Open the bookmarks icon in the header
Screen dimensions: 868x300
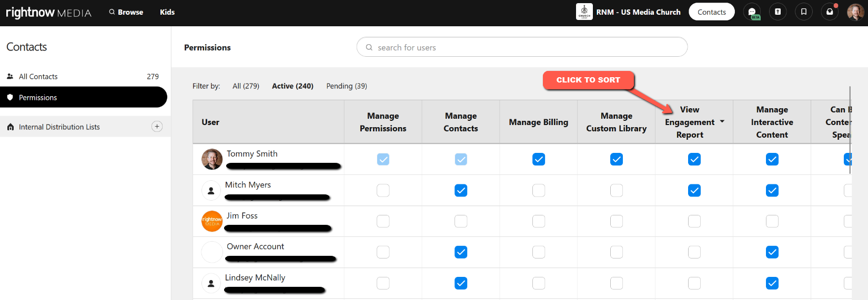(803, 12)
